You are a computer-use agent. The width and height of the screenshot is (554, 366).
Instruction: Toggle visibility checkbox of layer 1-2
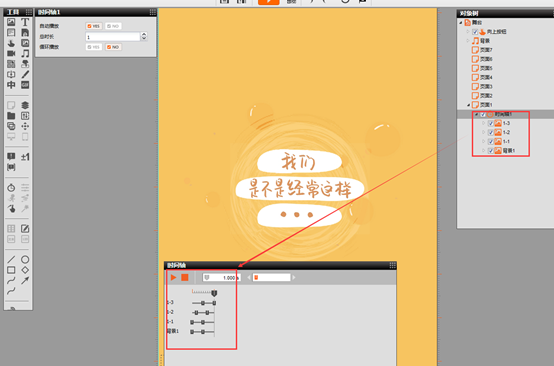(x=490, y=132)
